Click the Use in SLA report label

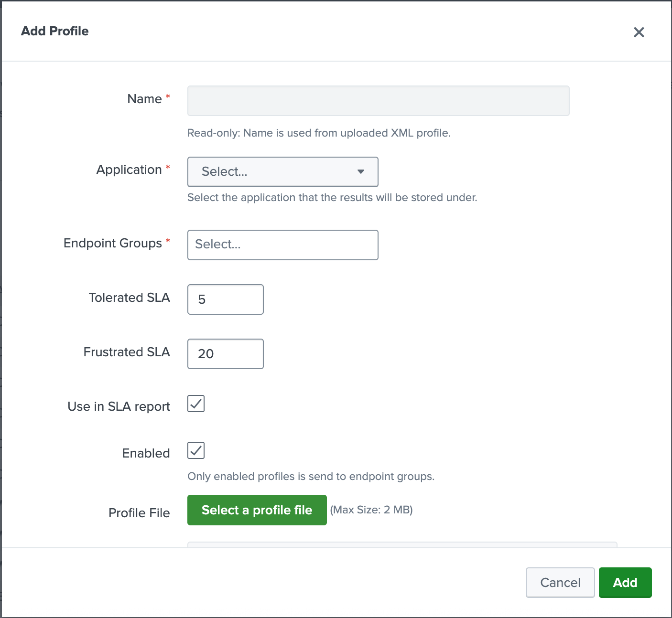[119, 406]
